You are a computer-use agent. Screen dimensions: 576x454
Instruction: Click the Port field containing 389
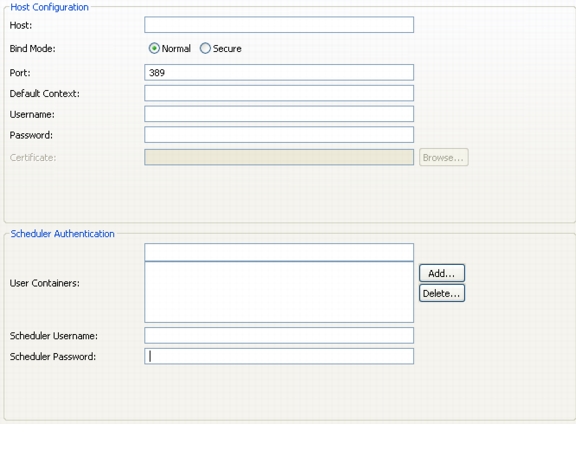point(279,72)
